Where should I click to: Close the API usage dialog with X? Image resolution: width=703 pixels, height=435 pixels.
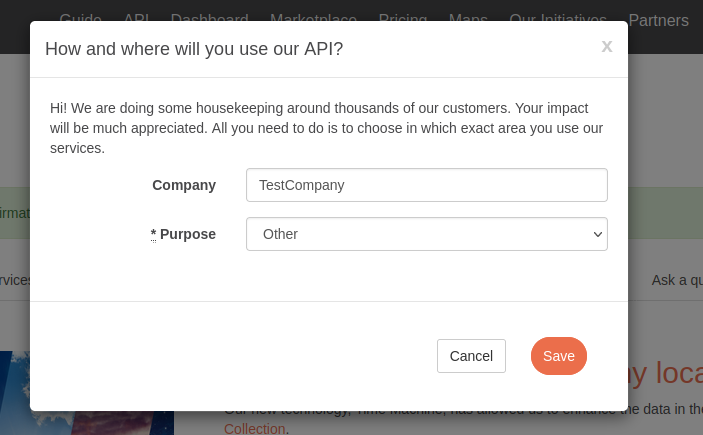point(606,46)
